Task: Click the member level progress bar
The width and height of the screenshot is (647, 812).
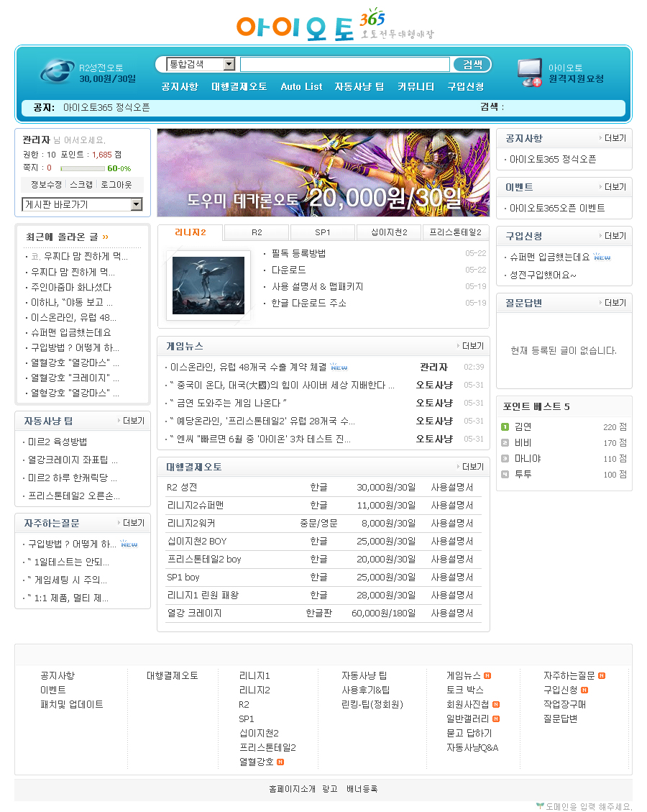Action: tap(82, 168)
